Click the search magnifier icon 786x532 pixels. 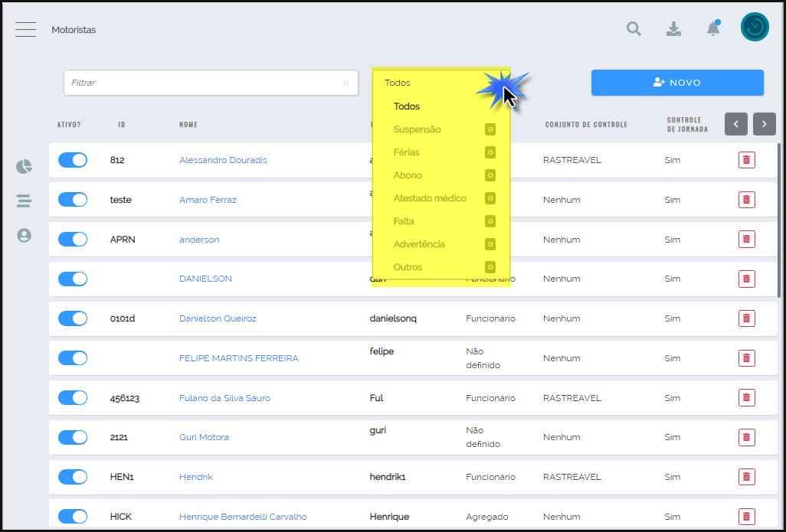pos(634,29)
